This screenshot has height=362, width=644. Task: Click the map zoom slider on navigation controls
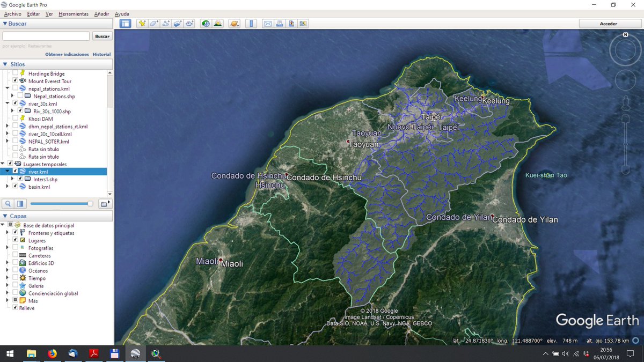click(x=625, y=145)
